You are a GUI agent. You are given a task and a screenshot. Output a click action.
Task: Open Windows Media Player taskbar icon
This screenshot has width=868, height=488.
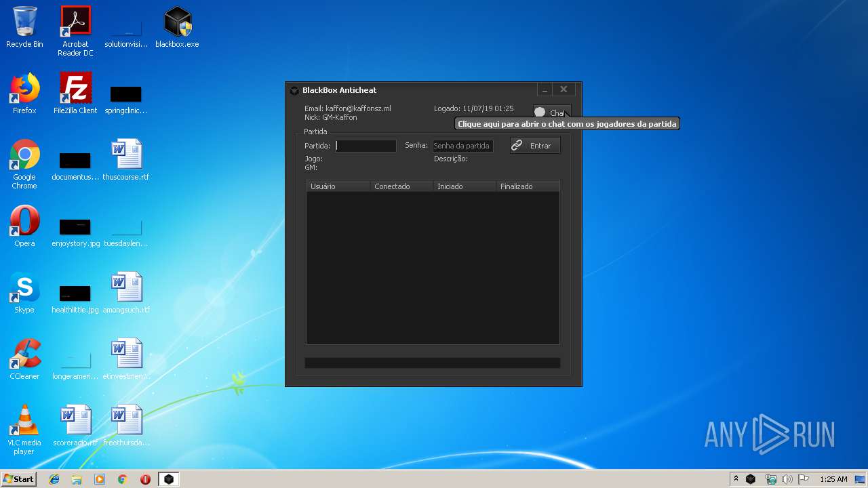[x=100, y=479]
